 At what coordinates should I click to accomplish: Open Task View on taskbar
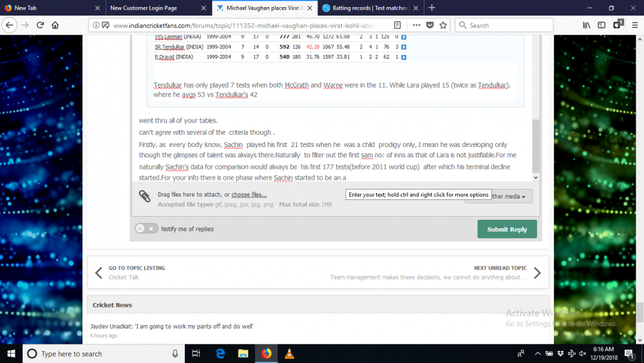coord(196,353)
